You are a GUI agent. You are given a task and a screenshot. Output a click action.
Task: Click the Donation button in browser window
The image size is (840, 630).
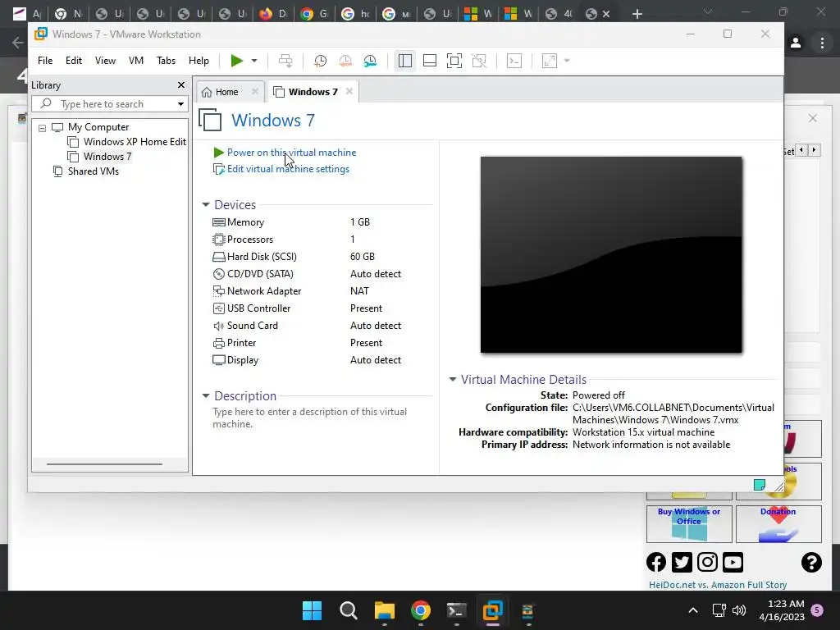click(x=778, y=524)
